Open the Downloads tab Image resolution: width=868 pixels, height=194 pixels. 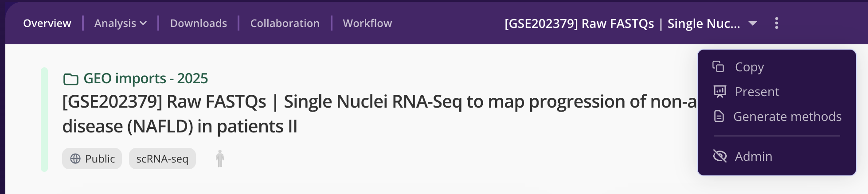click(x=198, y=23)
